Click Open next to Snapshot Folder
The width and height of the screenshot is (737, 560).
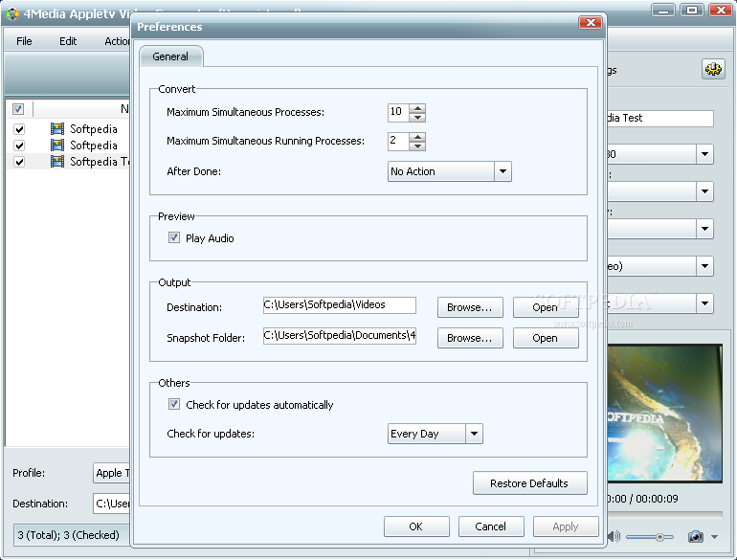546,338
